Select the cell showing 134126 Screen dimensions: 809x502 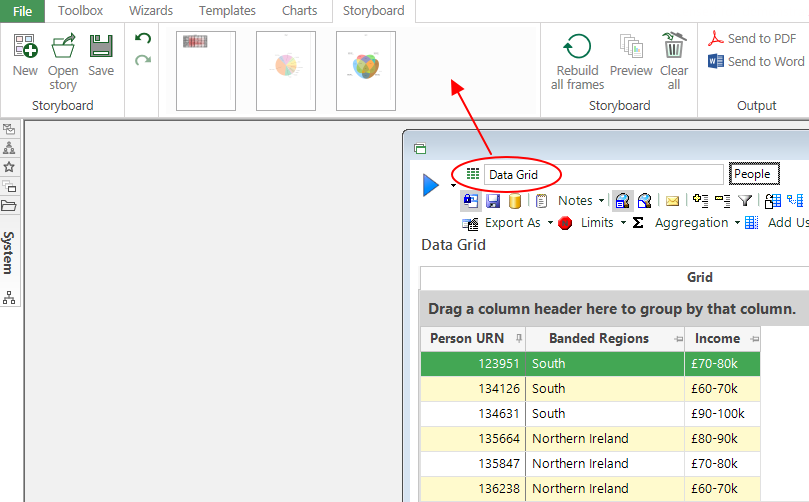click(473, 388)
